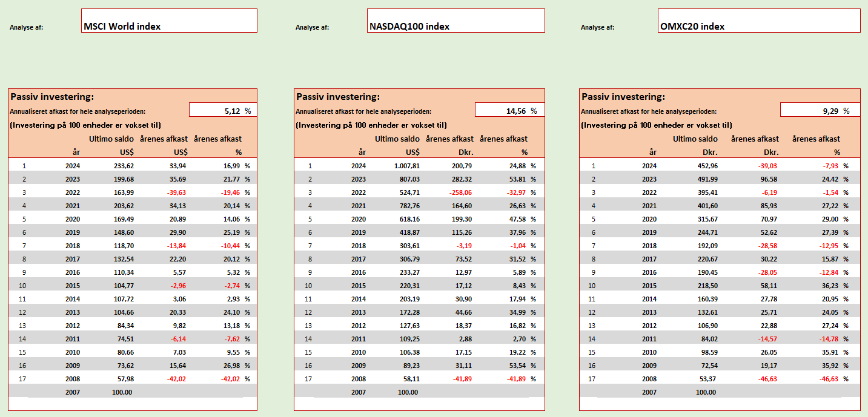
Task: Click the 35,92 percent value
Action: point(829,366)
